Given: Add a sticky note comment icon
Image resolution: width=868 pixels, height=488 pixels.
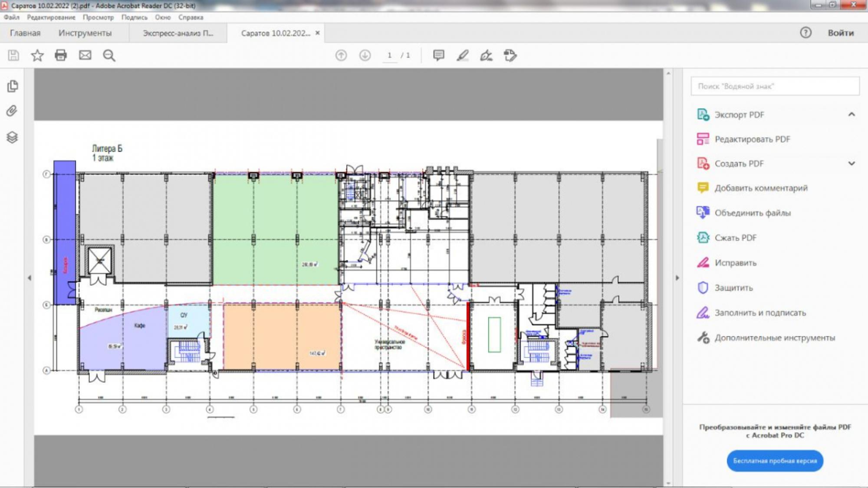Looking at the screenshot, I should click(x=439, y=56).
